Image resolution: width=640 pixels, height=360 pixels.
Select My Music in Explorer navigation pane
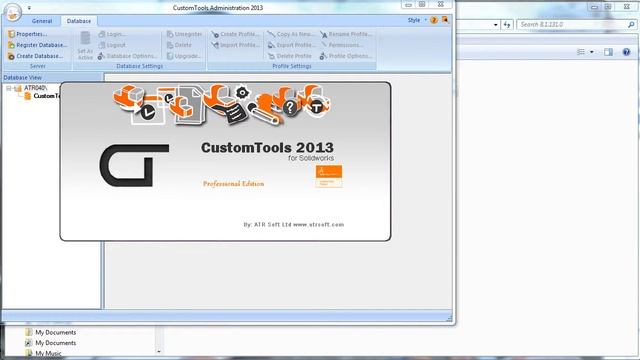pyautogui.click(x=44, y=353)
